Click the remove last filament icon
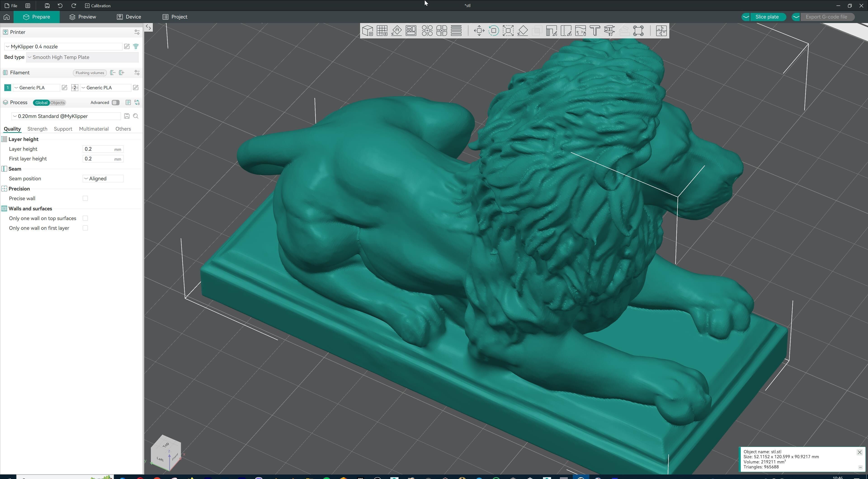The height and width of the screenshot is (479, 868). (113, 73)
